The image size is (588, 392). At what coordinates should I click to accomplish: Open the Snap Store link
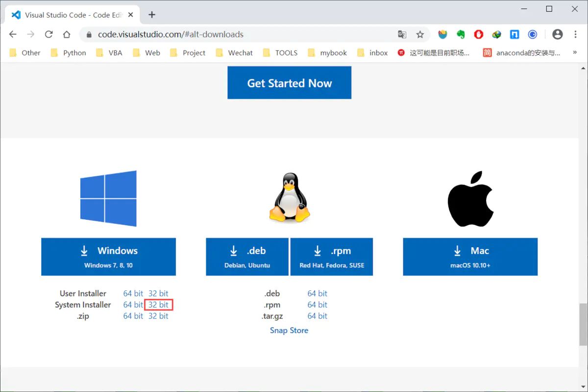point(289,330)
